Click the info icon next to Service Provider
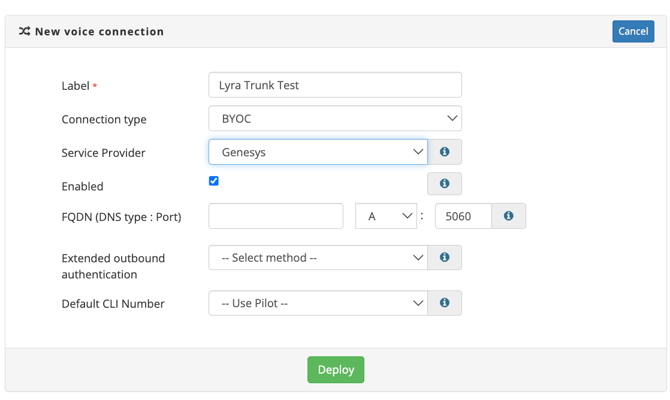The image size is (670, 400). [x=445, y=152]
